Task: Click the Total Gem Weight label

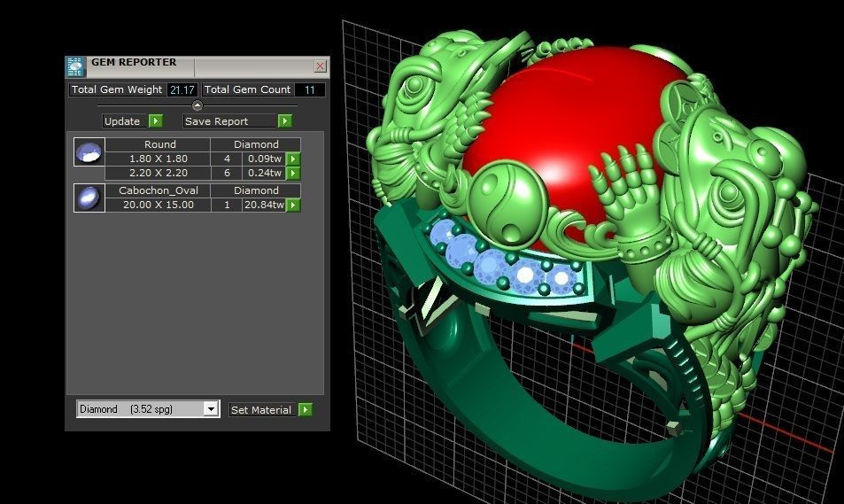Action: point(117,90)
